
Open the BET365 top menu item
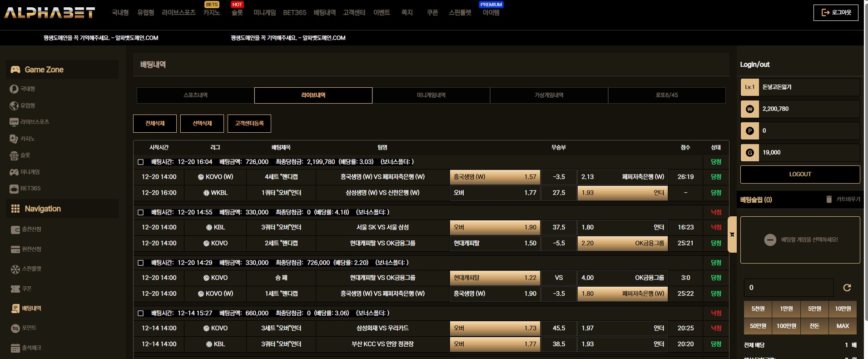pos(294,13)
